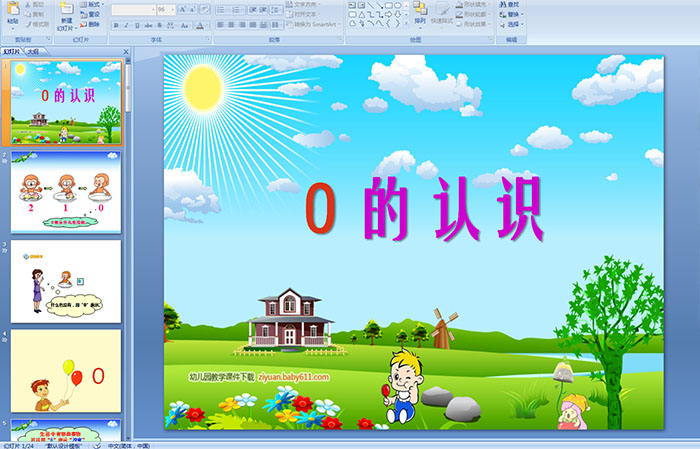This screenshot has width=700, height=449.
Task: Click Convert to SmartArt button
Action: (x=313, y=24)
